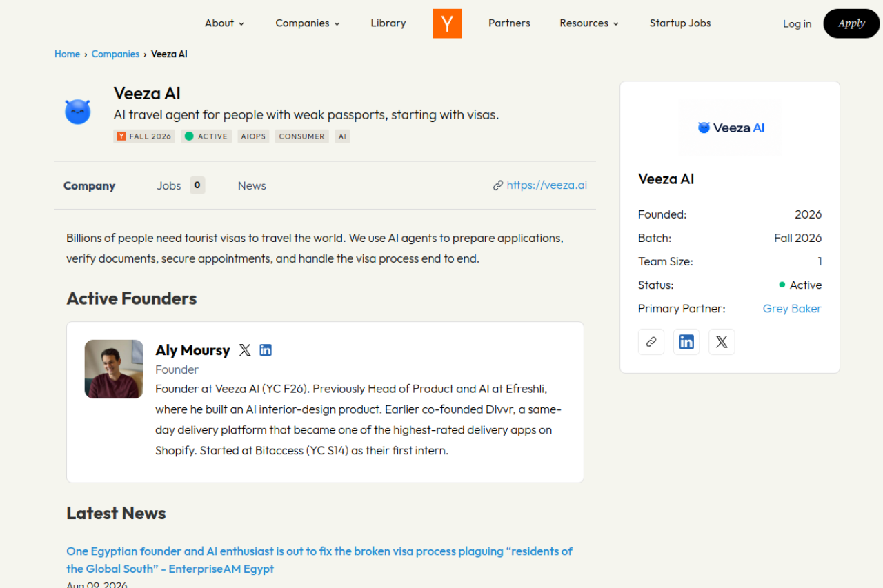Click the Veeza AI name in sidebar card
883x588 pixels.
666,179
